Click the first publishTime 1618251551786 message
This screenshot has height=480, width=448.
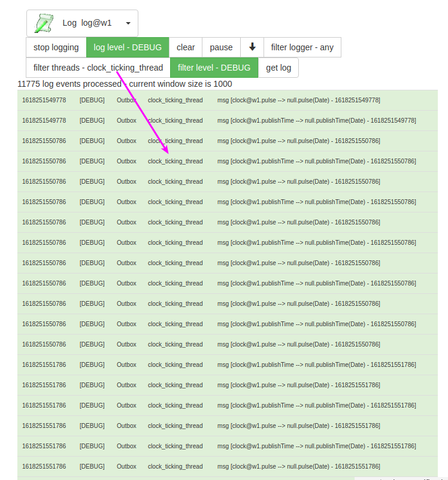(317, 364)
